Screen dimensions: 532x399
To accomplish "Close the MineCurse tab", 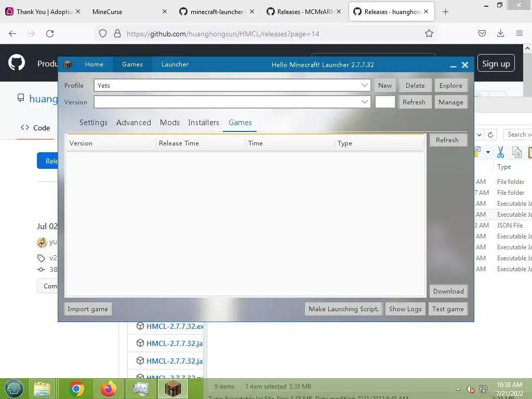I will [165, 12].
